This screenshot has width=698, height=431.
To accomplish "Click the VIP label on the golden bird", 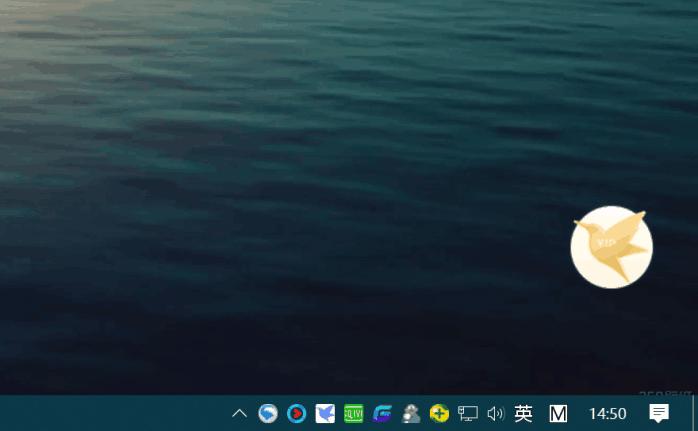I will (606, 242).
